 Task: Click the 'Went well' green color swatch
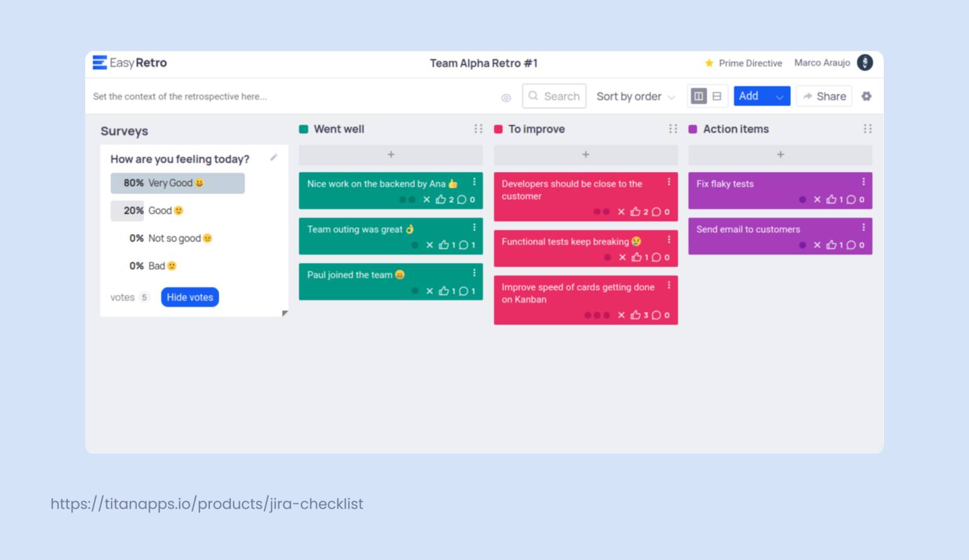304,129
